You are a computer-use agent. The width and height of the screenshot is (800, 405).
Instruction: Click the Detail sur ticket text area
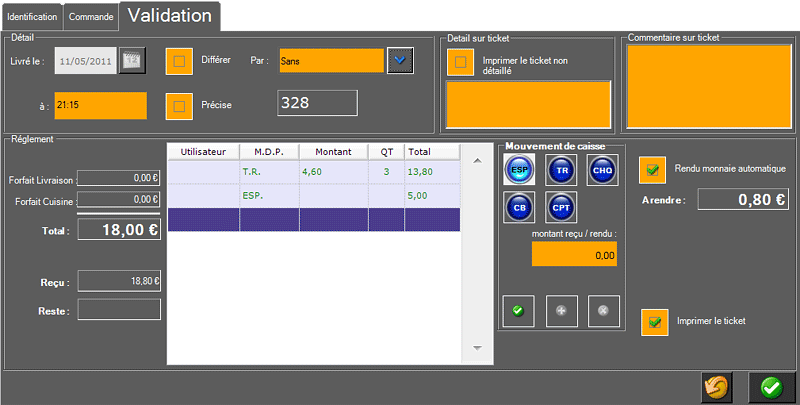[528, 104]
